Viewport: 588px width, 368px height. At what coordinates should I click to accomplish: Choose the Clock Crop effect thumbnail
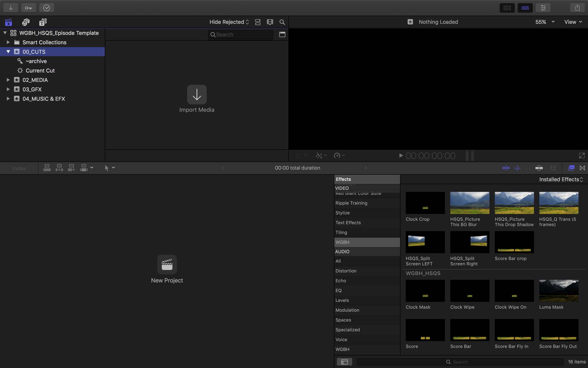click(x=425, y=203)
